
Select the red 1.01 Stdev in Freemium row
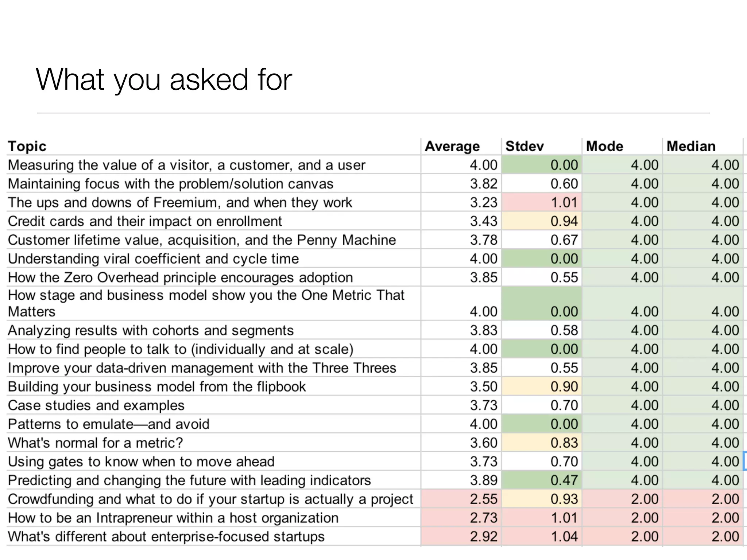click(x=564, y=202)
